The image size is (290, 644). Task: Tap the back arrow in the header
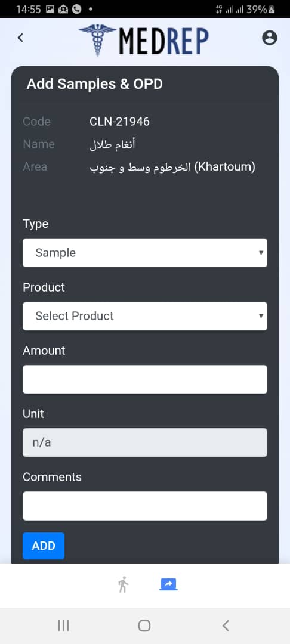(x=20, y=38)
